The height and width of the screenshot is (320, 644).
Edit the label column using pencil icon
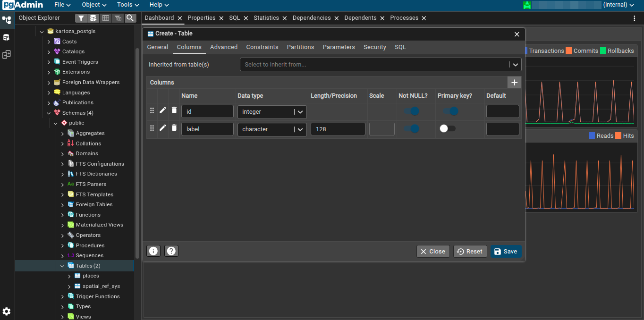(162, 128)
